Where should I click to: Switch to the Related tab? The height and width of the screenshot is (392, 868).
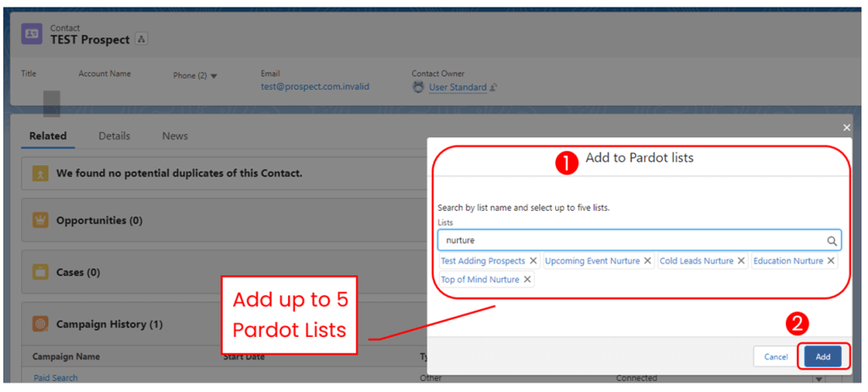48,136
